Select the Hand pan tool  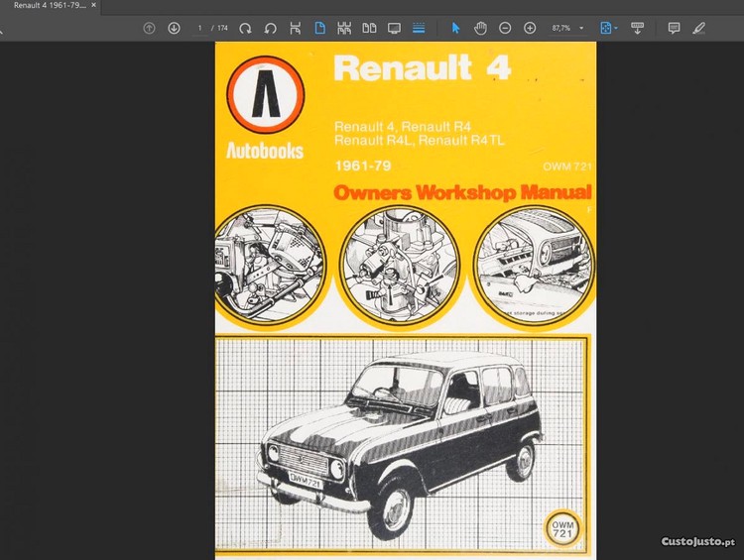point(480,28)
